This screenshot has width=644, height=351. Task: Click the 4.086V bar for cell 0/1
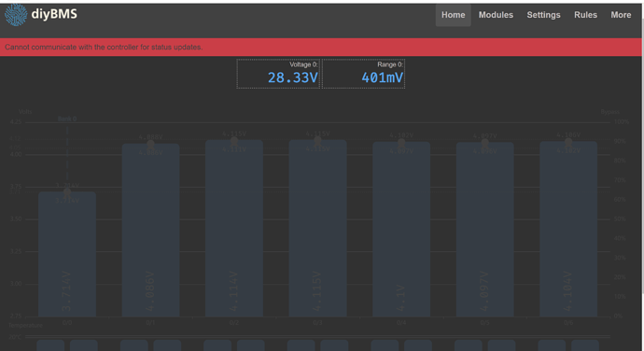(150, 231)
